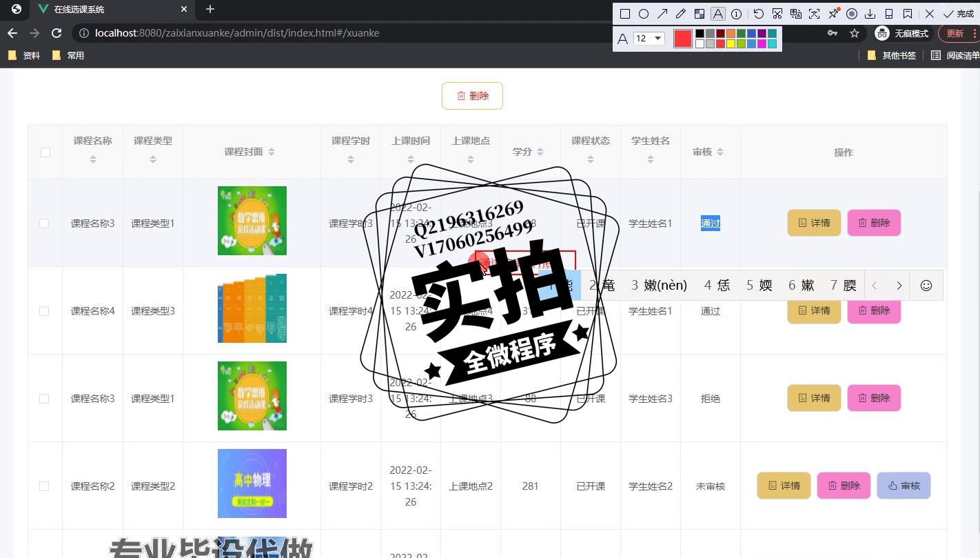Image resolution: width=980 pixels, height=558 pixels.
Task: Select the rectangle annotation tool
Action: (625, 14)
